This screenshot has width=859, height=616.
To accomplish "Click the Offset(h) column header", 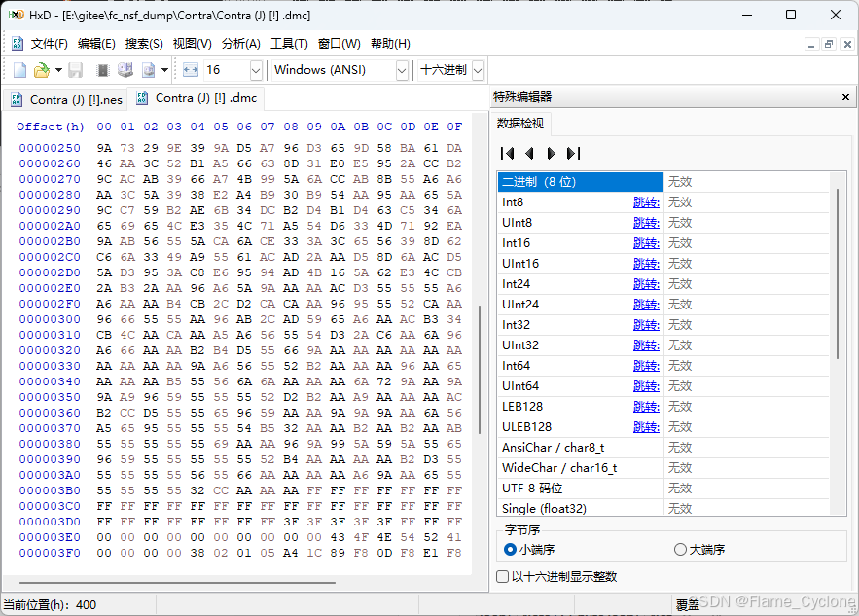I will [x=51, y=127].
